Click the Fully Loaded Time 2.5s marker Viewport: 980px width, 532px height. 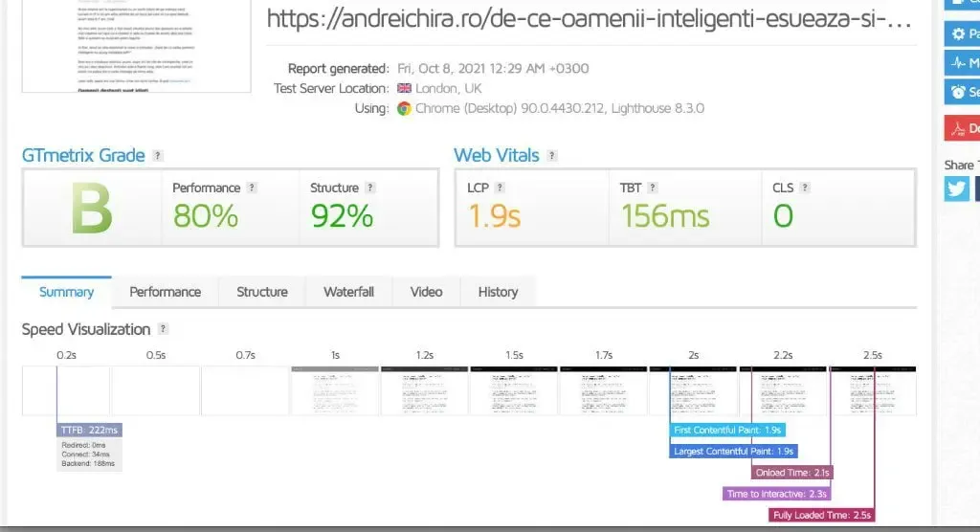pyautogui.click(x=822, y=515)
